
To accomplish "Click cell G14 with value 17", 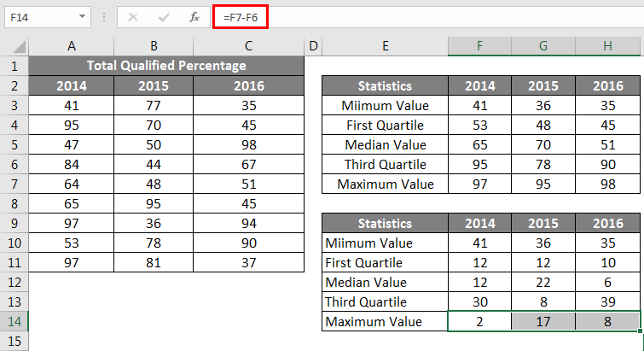I will pyautogui.click(x=543, y=321).
